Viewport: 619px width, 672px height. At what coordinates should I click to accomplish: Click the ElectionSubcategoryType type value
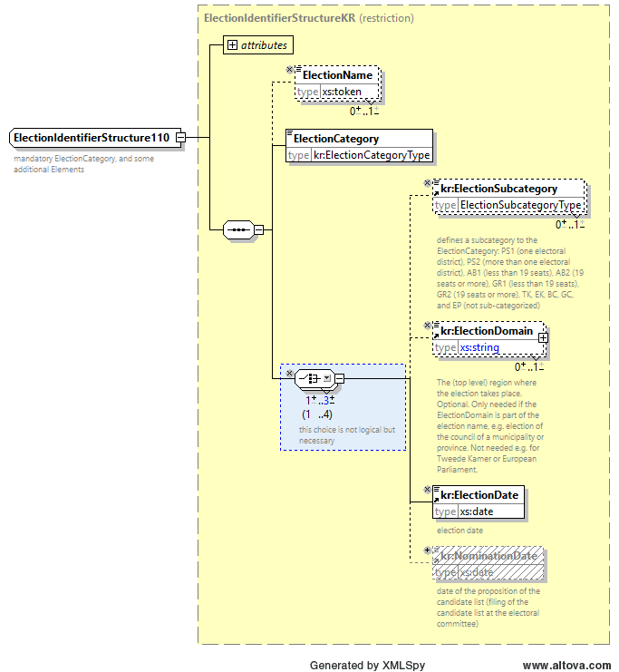(x=520, y=205)
